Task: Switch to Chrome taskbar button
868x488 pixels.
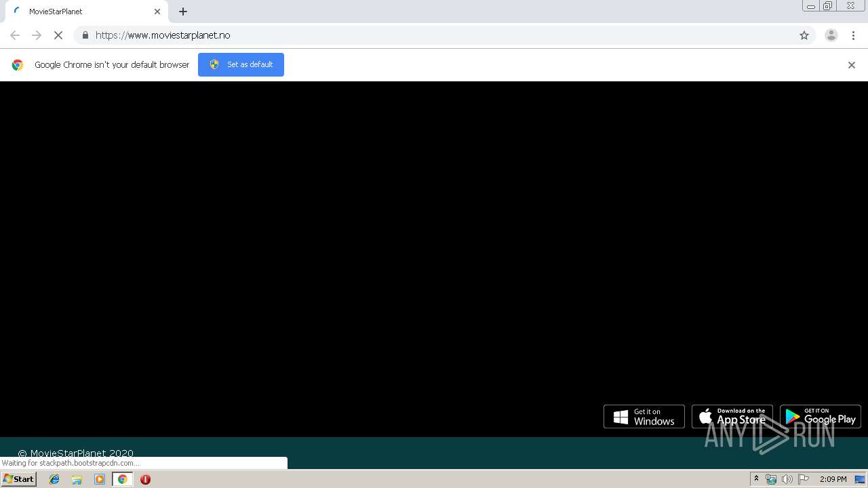Action: click(x=122, y=479)
